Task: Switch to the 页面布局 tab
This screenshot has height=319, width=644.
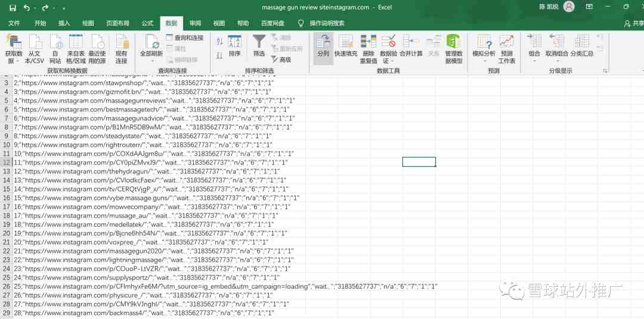Action: point(118,23)
